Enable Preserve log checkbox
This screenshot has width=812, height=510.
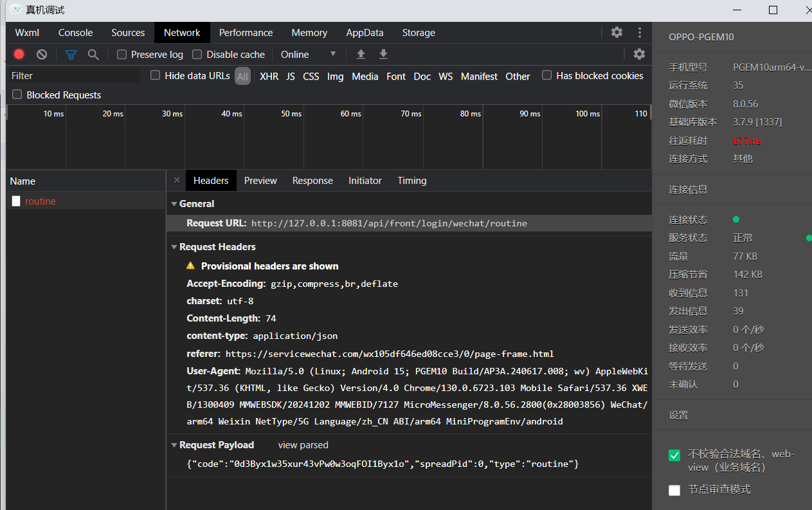pos(122,55)
